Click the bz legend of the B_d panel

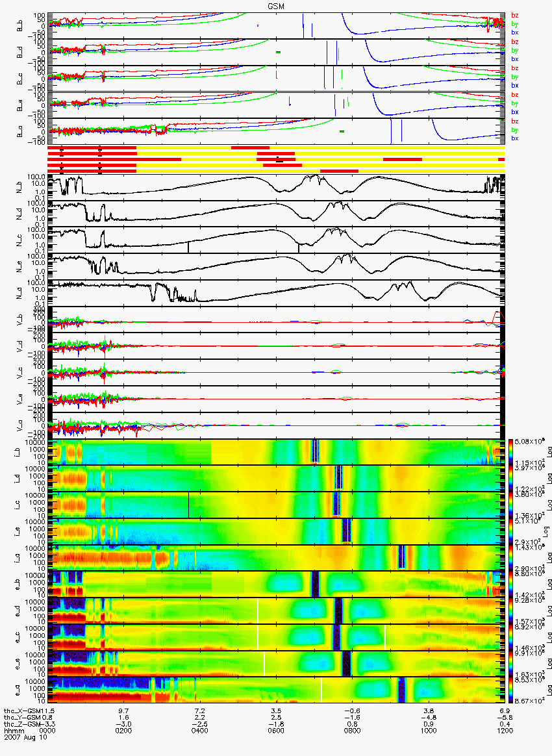[514, 42]
